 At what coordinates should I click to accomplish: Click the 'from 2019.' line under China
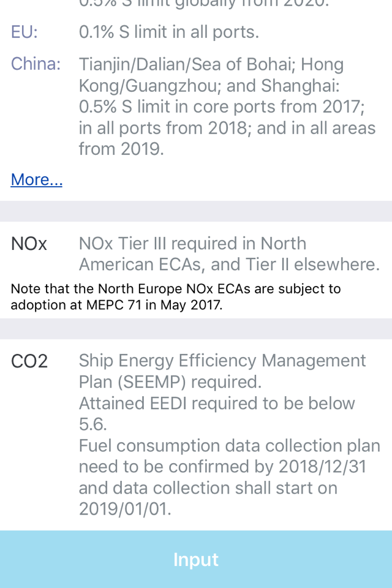pyautogui.click(x=121, y=149)
